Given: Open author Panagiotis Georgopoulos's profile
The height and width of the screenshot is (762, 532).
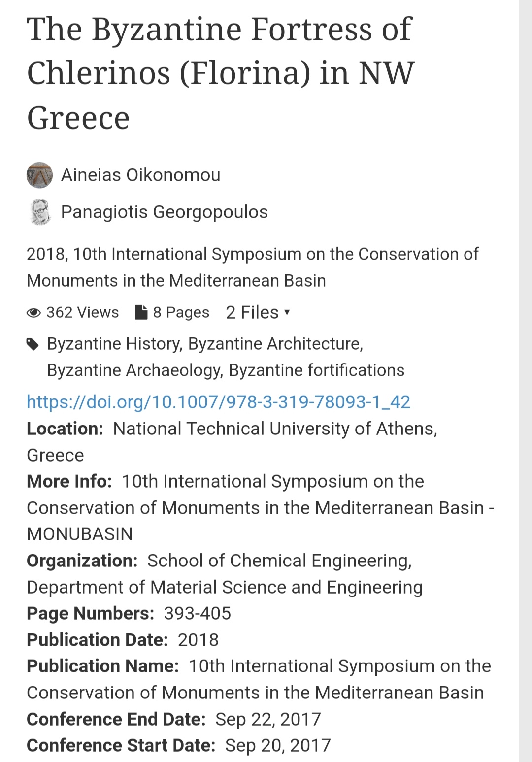Looking at the screenshot, I should pyautogui.click(x=165, y=212).
